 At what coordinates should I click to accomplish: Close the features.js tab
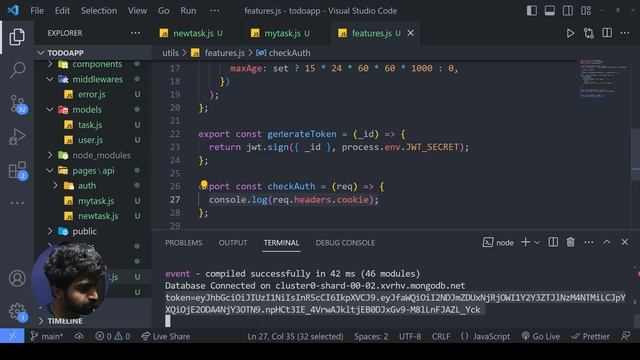pyautogui.click(x=411, y=33)
